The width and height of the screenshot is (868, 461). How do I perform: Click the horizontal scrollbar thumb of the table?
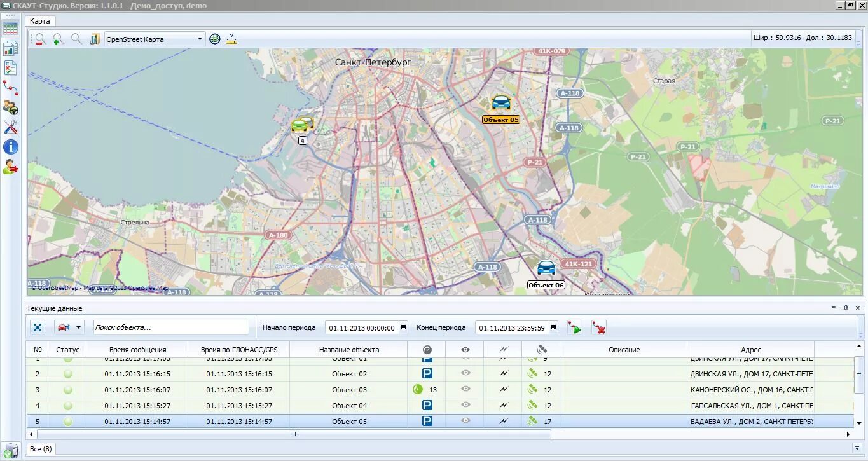point(294,434)
